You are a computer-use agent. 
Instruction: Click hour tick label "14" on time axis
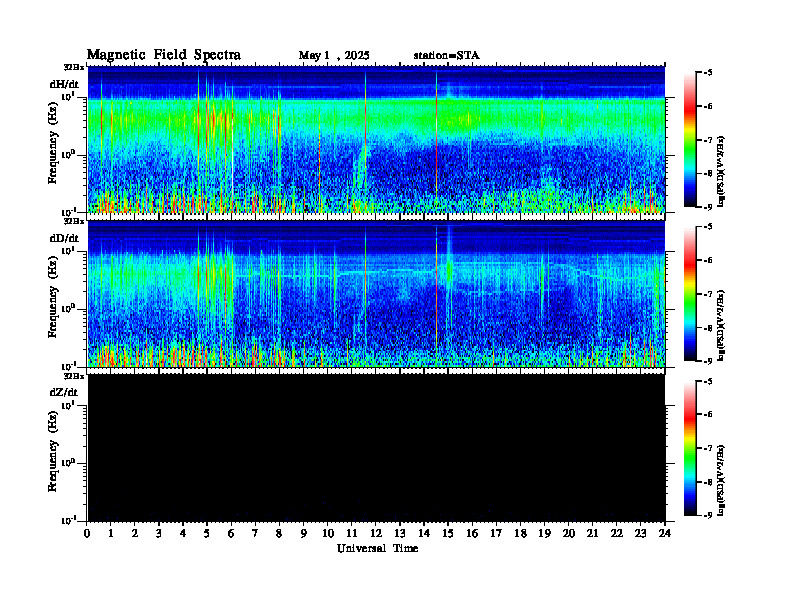pyautogui.click(x=424, y=534)
